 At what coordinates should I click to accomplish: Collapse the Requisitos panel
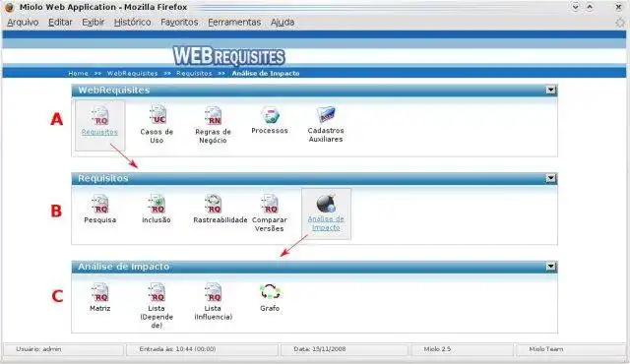tap(551, 178)
